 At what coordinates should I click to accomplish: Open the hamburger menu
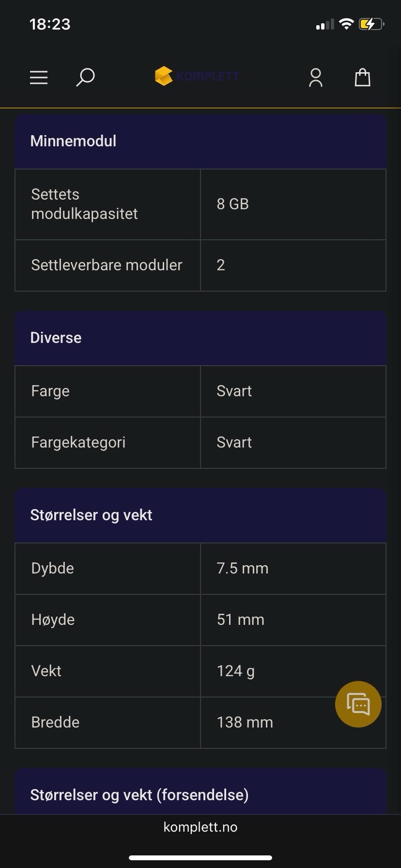pos(39,77)
